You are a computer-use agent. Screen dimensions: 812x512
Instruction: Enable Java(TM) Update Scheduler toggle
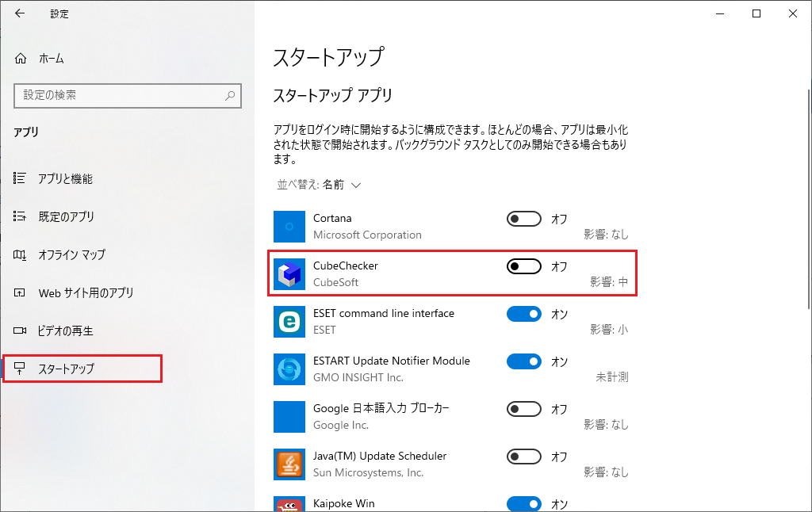[x=523, y=457]
